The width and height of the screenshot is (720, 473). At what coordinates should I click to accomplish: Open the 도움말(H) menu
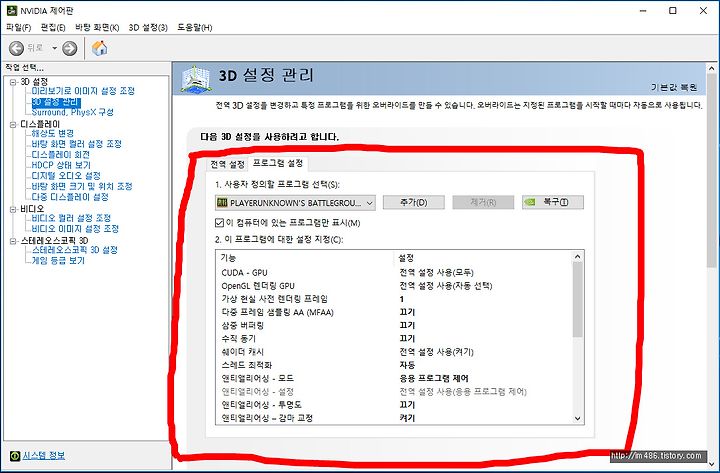click(x=195, y=28)
